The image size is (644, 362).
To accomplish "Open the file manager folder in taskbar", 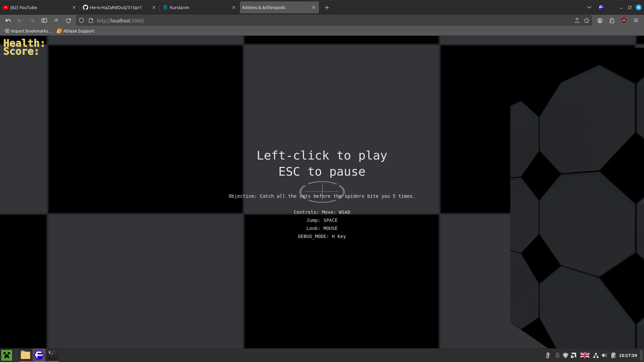I will pyautogui.click(x=25, y=355).
